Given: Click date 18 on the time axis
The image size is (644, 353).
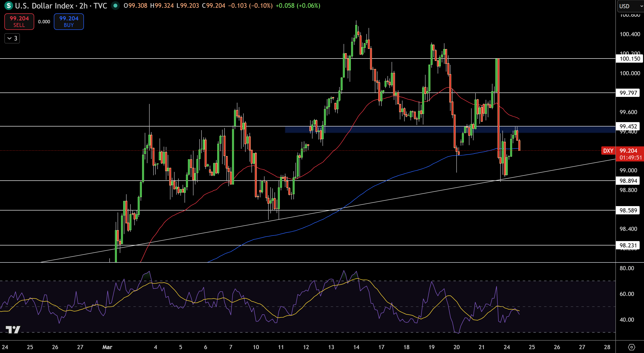Looking at the screenshot, I should [x=406, y=347].
